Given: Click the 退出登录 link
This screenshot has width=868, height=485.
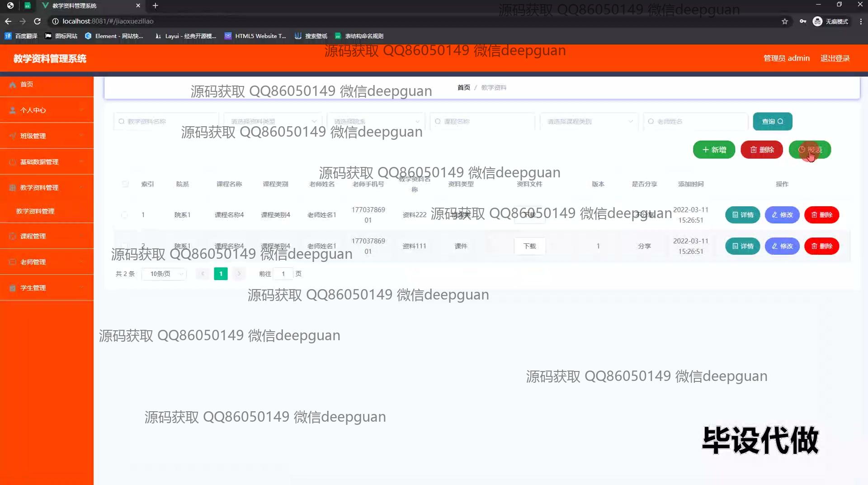Looking at the screenshot, I should [x=835, y=58].
